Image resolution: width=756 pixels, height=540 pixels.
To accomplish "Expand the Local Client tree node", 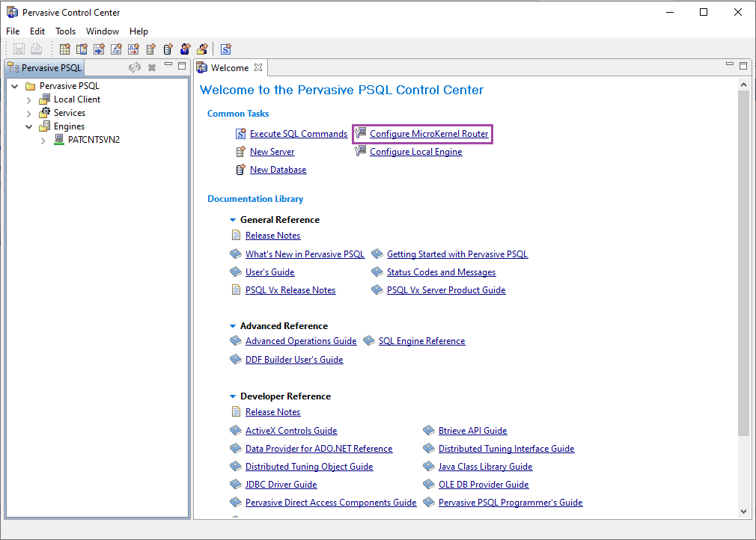I will (29, 100).
